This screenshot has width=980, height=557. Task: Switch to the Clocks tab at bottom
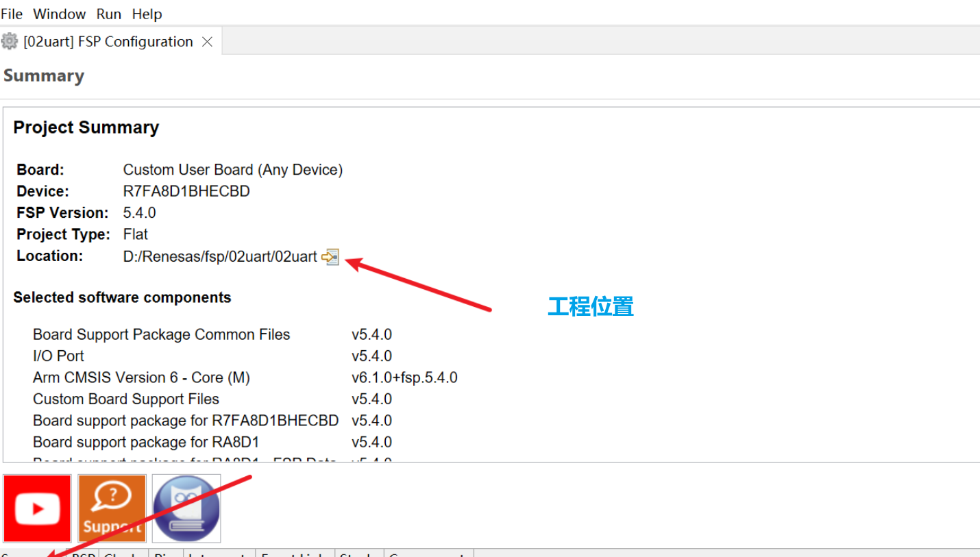point(123,553)
